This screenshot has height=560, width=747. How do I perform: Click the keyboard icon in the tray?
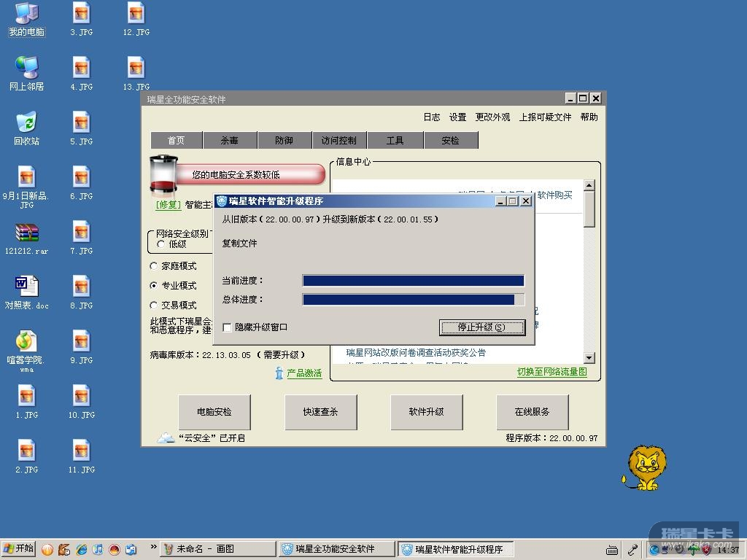click(x=612, y=550)
